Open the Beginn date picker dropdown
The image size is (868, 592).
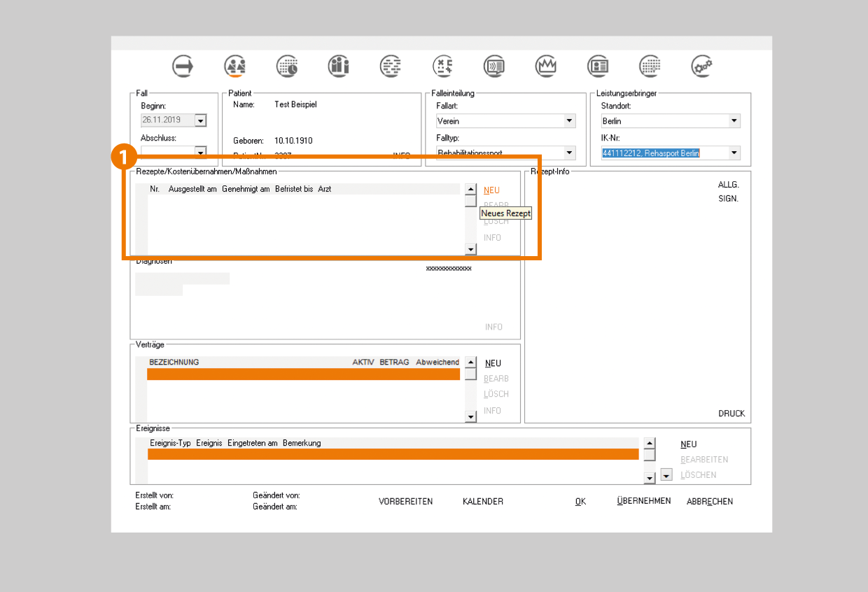point(201,121)
